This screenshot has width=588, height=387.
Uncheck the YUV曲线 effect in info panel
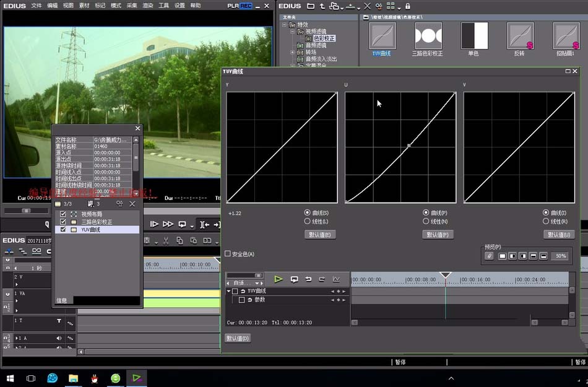(x=63, y=229)
